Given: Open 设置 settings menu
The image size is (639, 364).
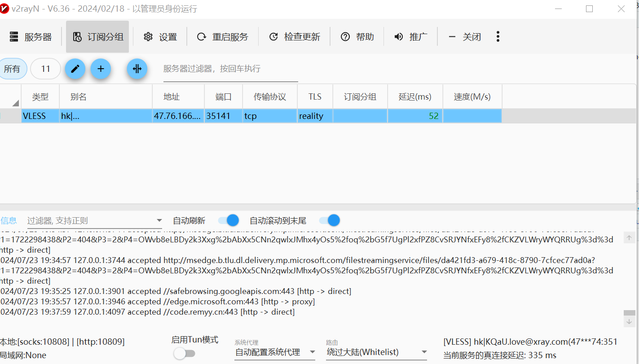Looking at the screenshot, I should pos(160,37).
